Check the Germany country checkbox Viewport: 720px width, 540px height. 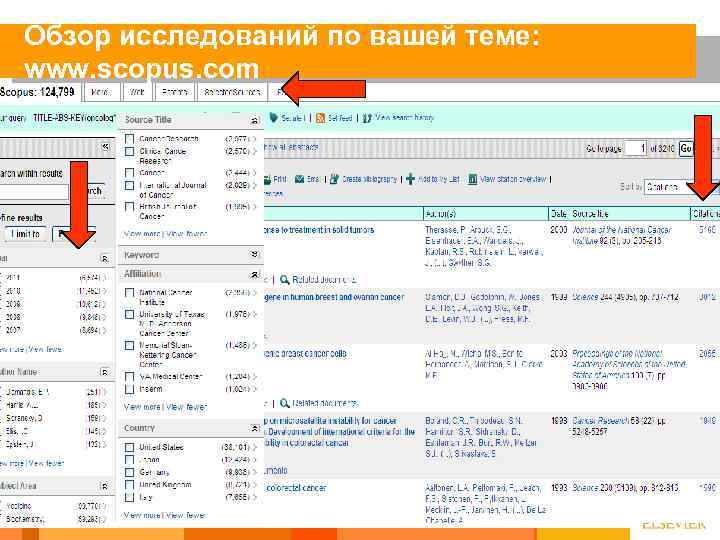(129, 472)
